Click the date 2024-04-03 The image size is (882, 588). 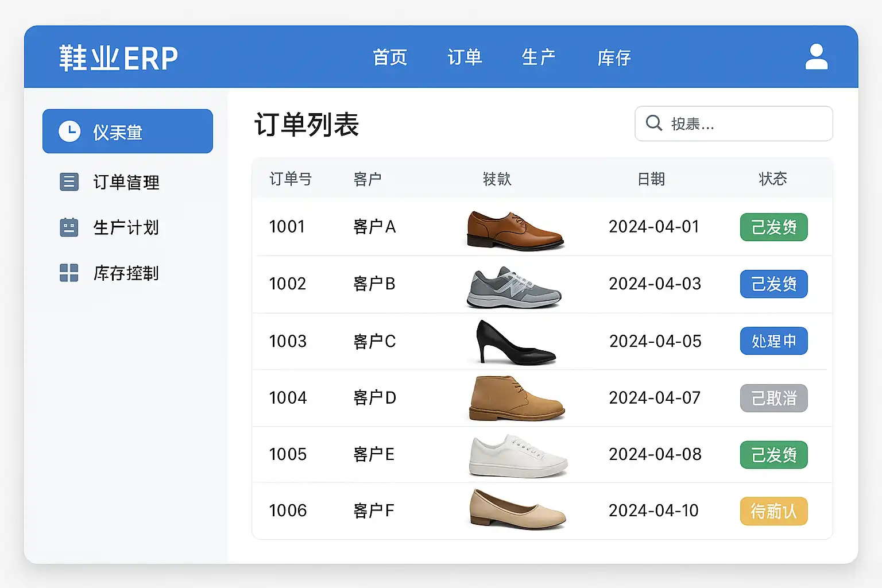[x=655, y=284]
